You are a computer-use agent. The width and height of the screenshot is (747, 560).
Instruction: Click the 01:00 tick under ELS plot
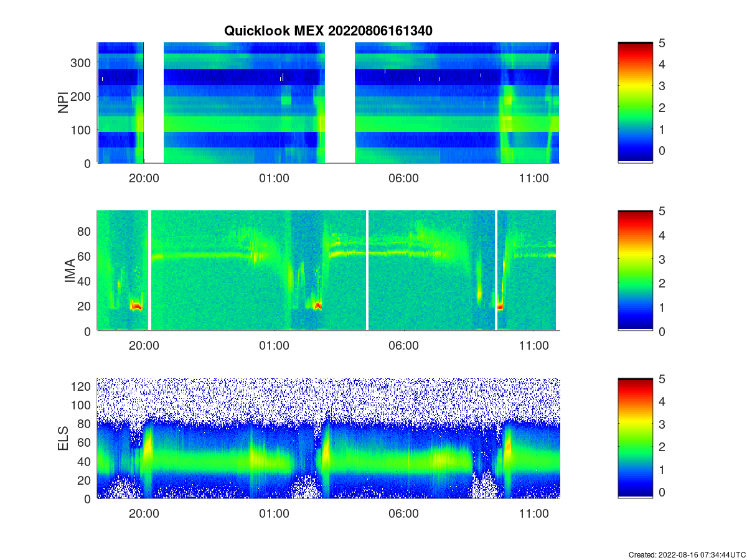coord(274,514)
